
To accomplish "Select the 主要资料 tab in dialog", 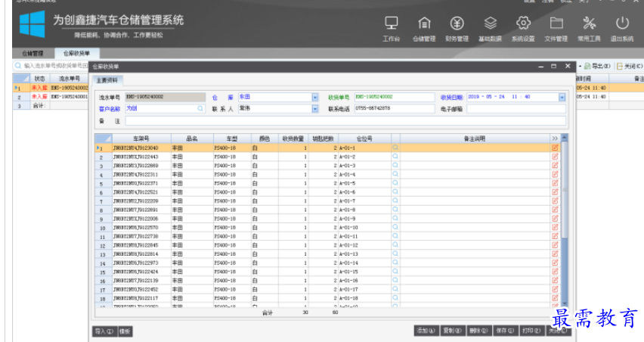I will pos(108,79).
